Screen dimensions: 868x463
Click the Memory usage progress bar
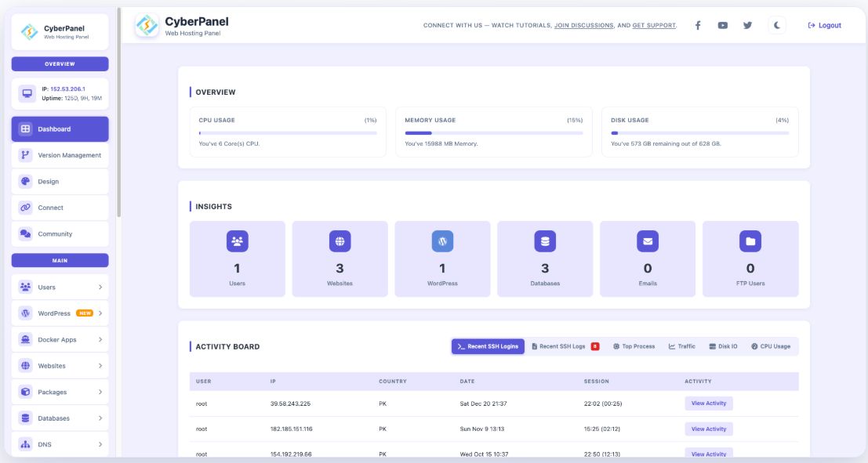point(494,132)
